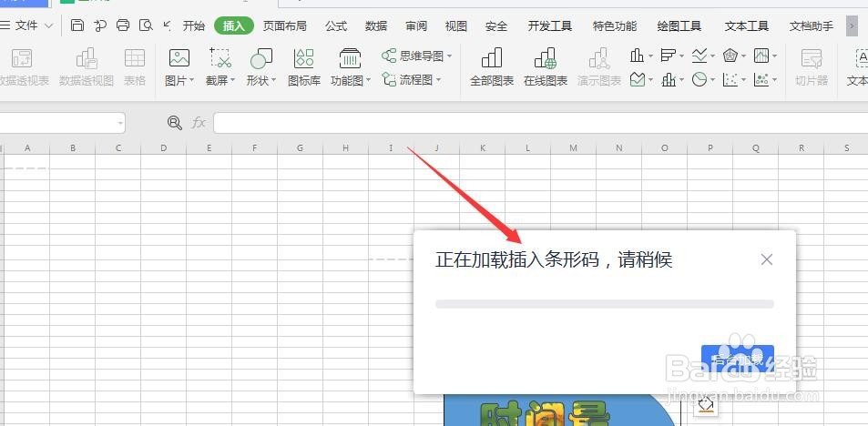
Task: Click the Save icon in quick toolbar
Action: [77, 25]
